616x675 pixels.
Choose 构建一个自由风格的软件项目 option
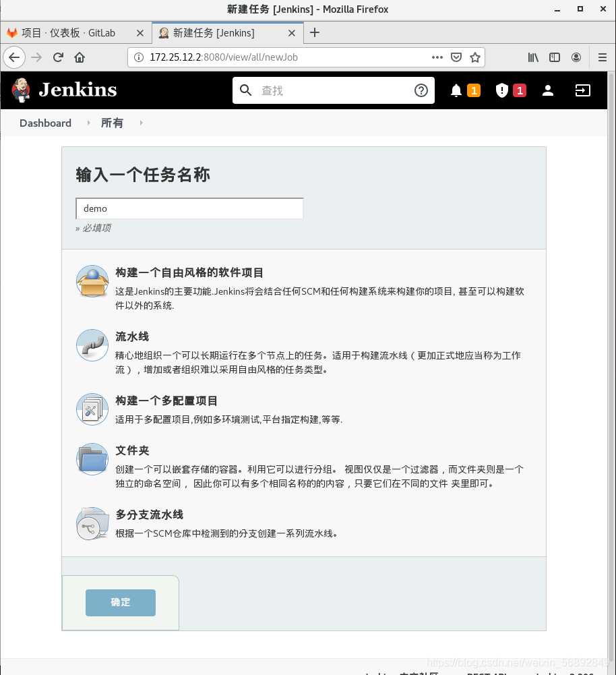coord(189,272)
